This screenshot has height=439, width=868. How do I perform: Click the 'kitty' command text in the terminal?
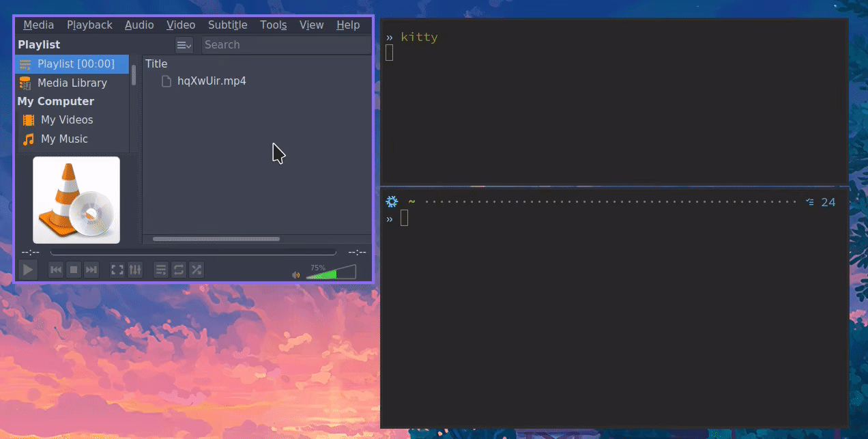(x=419, y=37)
